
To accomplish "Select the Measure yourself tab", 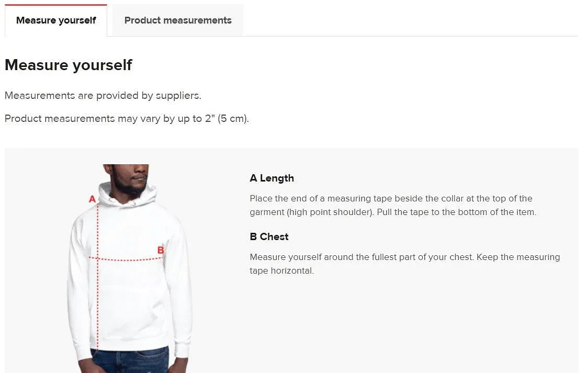I will click(x=56, y=20).
